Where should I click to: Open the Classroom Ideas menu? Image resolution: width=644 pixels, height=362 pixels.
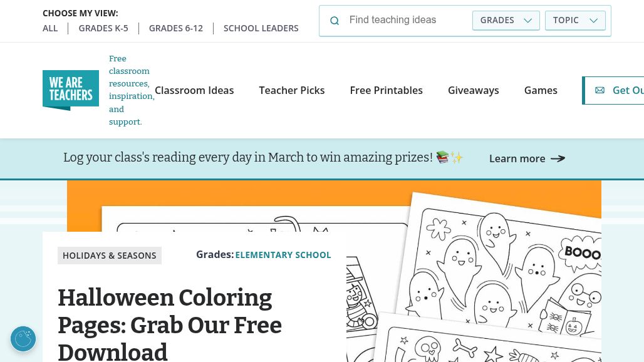194,90
